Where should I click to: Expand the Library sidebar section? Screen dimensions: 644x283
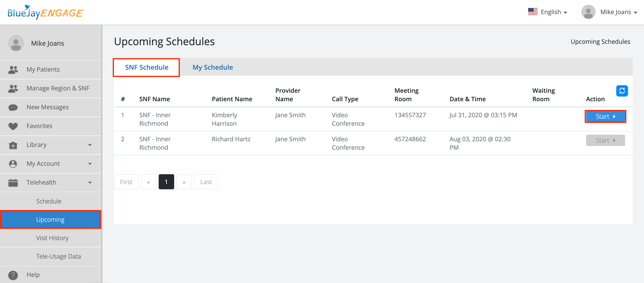90,145
